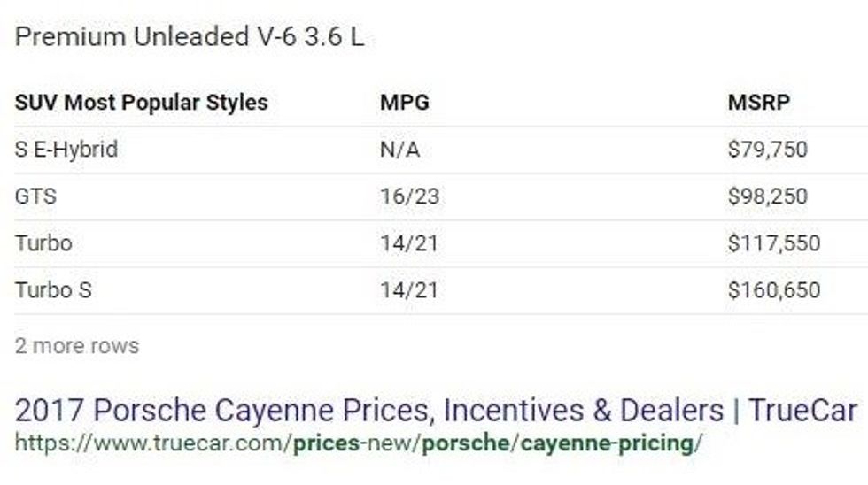The height and width of the screenshot is (485, 868).
Task: Click the $117,550 MSRP price
Action: pos(773,243)
